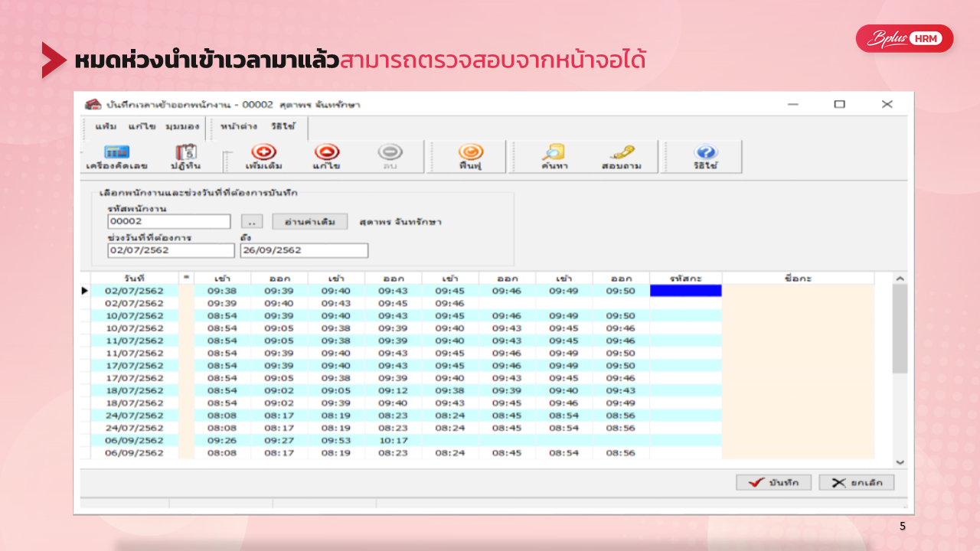Click the Bplus HRM logo
Image resolution: width=980 pixels, height=551 pixels.
pos(904,38)
